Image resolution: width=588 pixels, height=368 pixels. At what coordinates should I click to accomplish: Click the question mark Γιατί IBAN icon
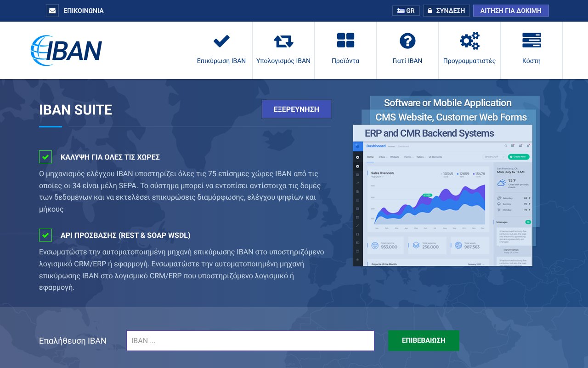coord(407,41)
